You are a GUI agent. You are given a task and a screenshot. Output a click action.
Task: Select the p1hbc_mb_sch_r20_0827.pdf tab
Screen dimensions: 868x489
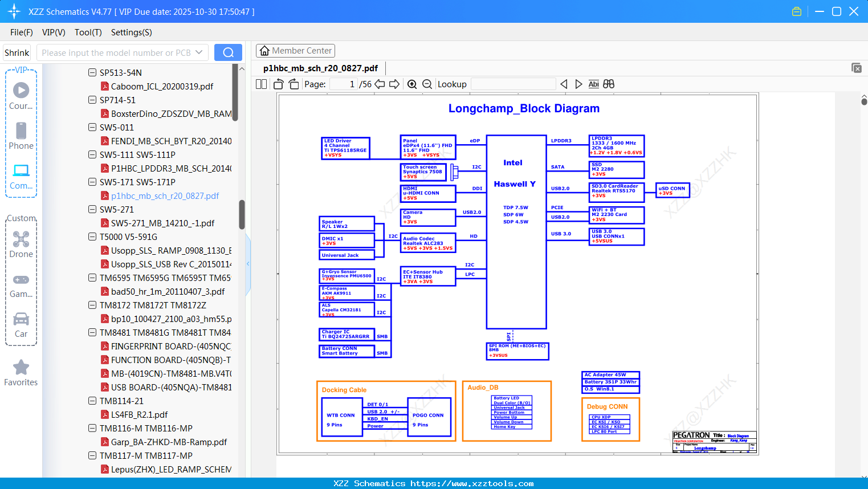coord(320,68)
